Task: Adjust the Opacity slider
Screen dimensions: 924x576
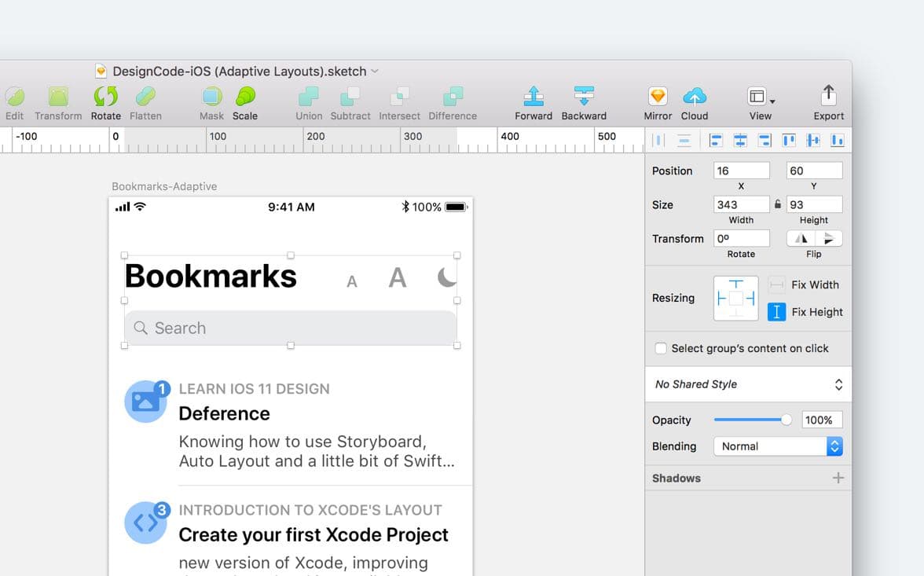Action: 753,420
